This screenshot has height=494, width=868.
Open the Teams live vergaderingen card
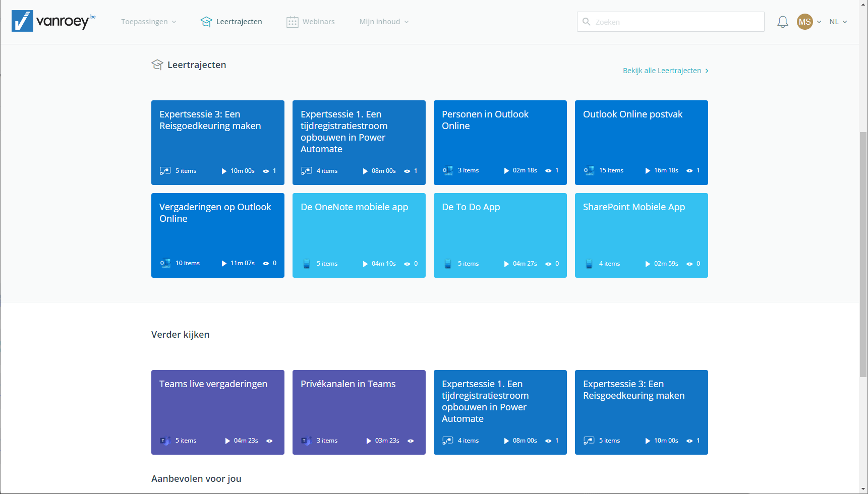218,412
